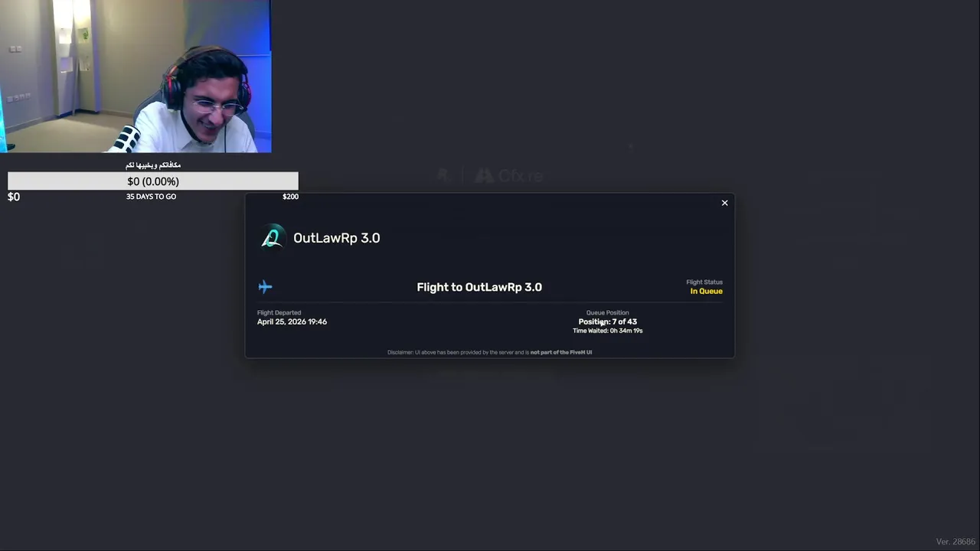
Task: Click the date 'April 25, 2026 19:46'
Action: (292, 321)
